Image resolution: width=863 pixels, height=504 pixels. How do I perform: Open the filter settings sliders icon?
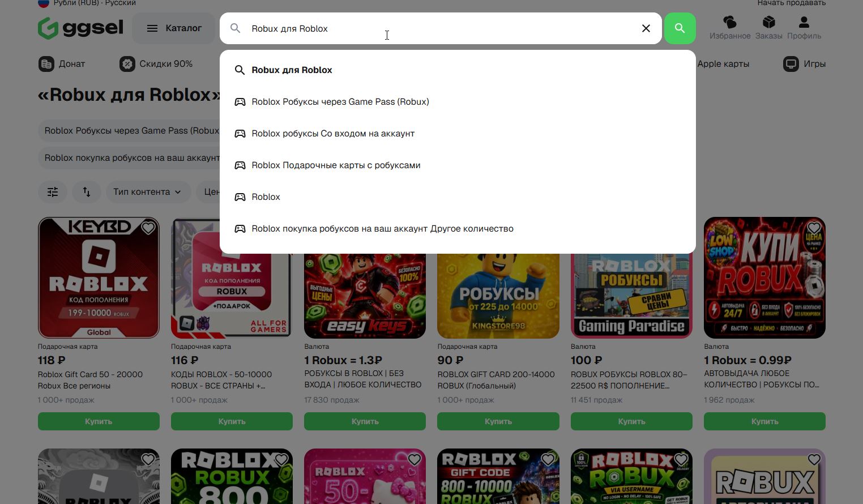tap(53, 192)
